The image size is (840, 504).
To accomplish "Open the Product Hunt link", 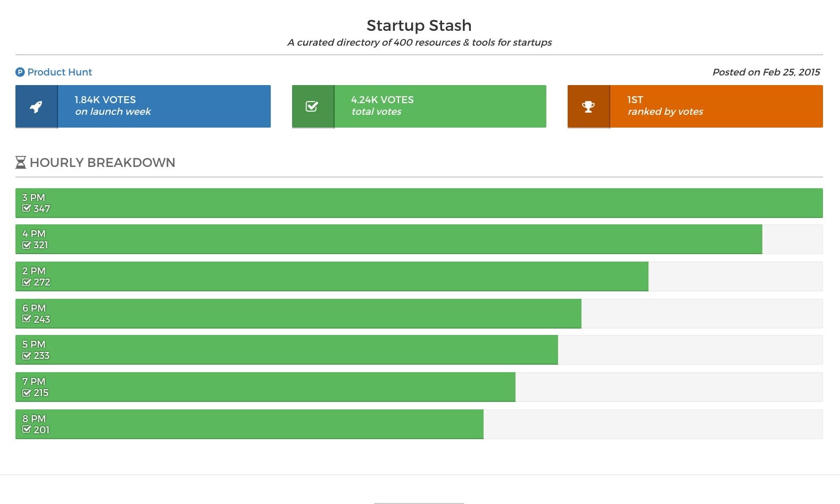I will (x=60, y=72).
